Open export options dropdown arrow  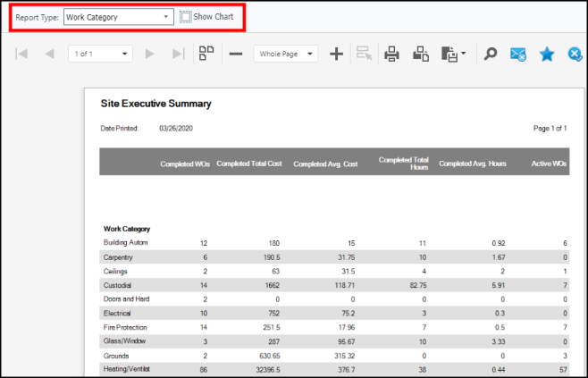pyautogui.click(x=464, y=54)
